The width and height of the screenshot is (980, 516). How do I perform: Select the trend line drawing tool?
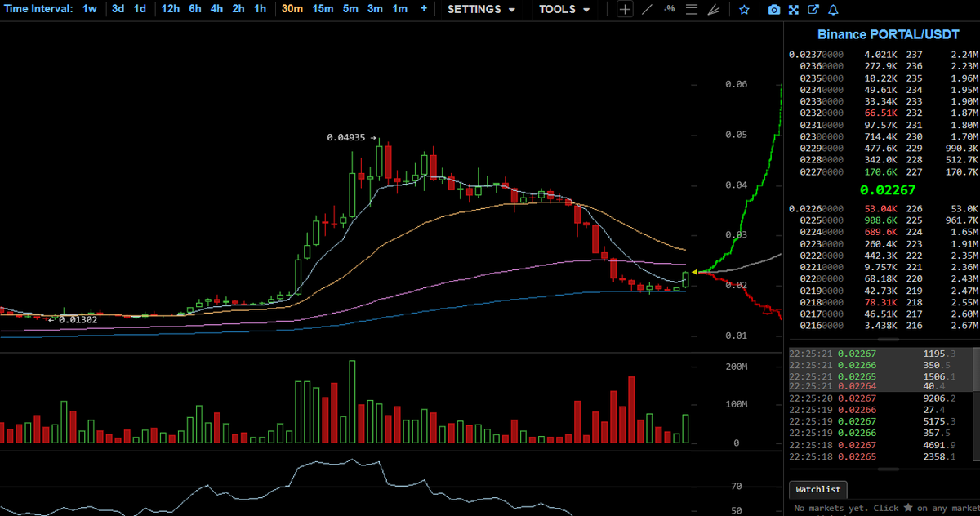pyautogui.click(x=647, y=9)
